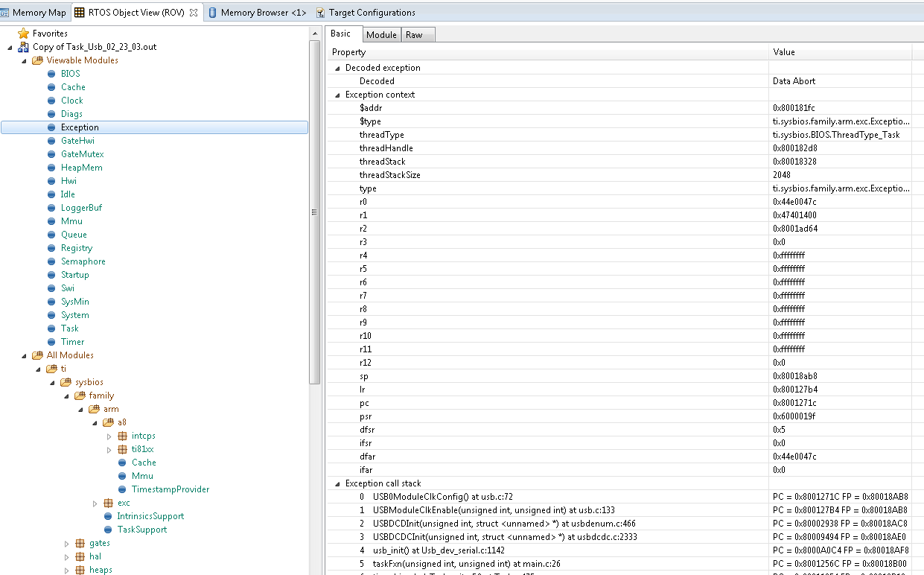Click the ti81xx package icon
The height and width of the screenshot is (575, 924).
(x=122, y=449)
